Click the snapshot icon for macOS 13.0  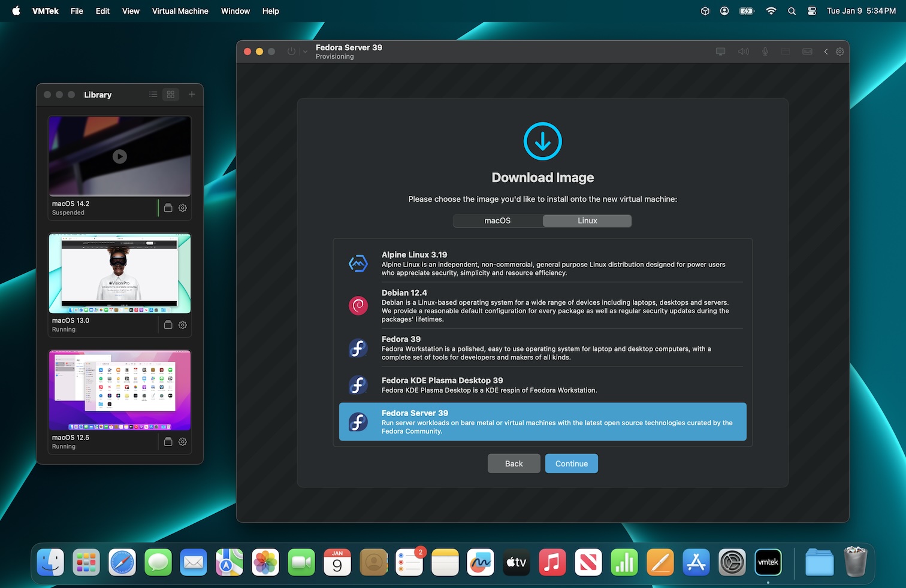tap(168, 325)
